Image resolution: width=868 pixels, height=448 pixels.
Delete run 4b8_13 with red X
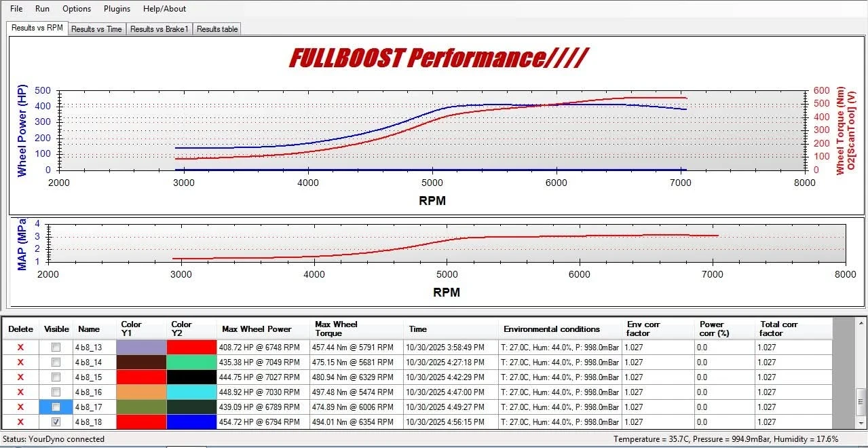[x=20, y=347]
